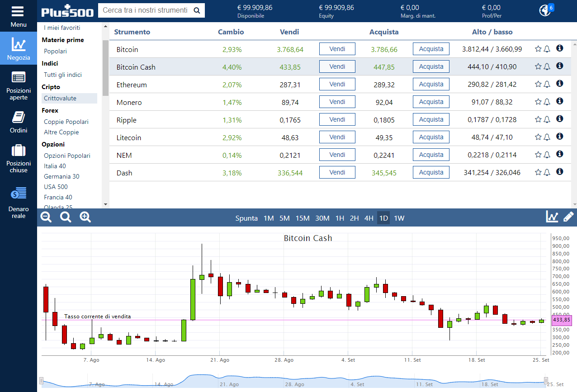
Task: Click category list scrollbar thumb
Action: pyautogui.click(x=105, y=68)
